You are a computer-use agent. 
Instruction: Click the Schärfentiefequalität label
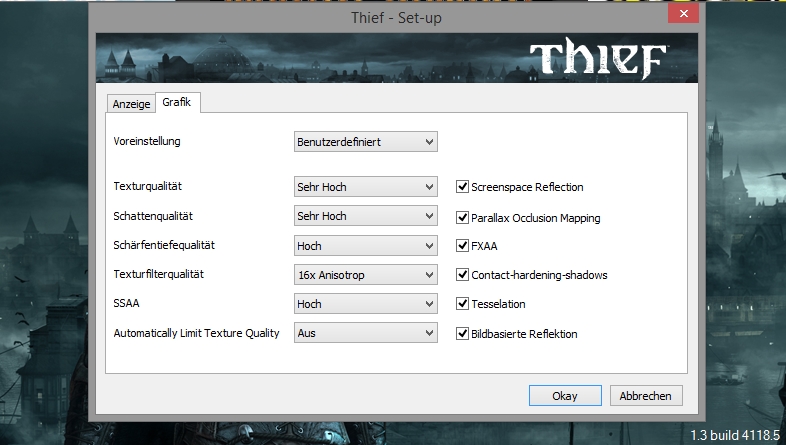(x=164, y=245)
